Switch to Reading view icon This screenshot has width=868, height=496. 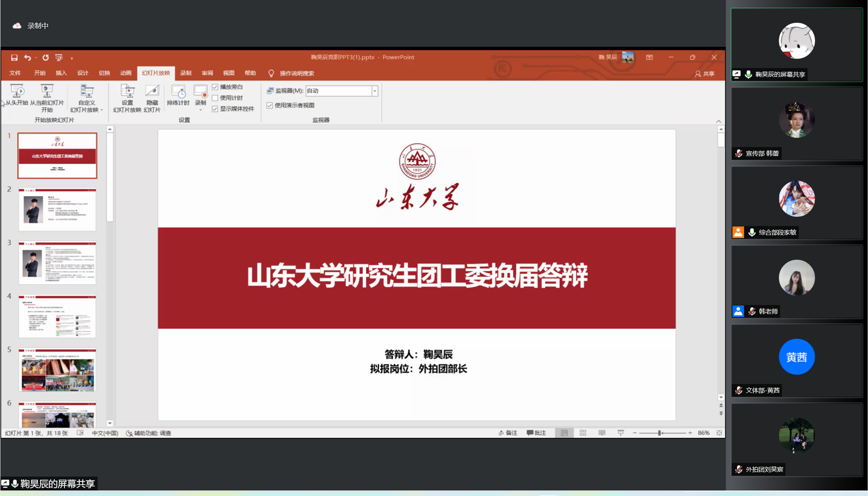[x=602, y=433]
